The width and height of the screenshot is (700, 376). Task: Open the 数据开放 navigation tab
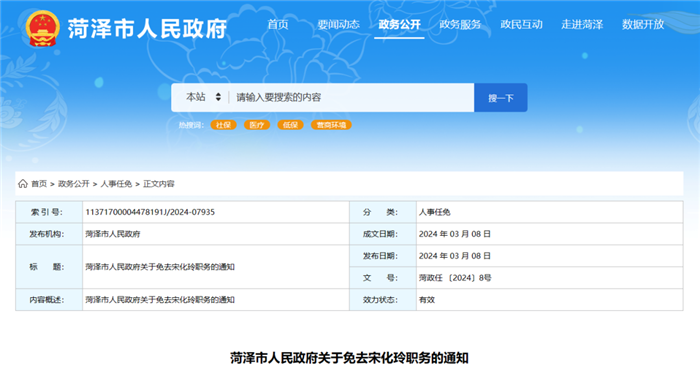pos(643,25)
